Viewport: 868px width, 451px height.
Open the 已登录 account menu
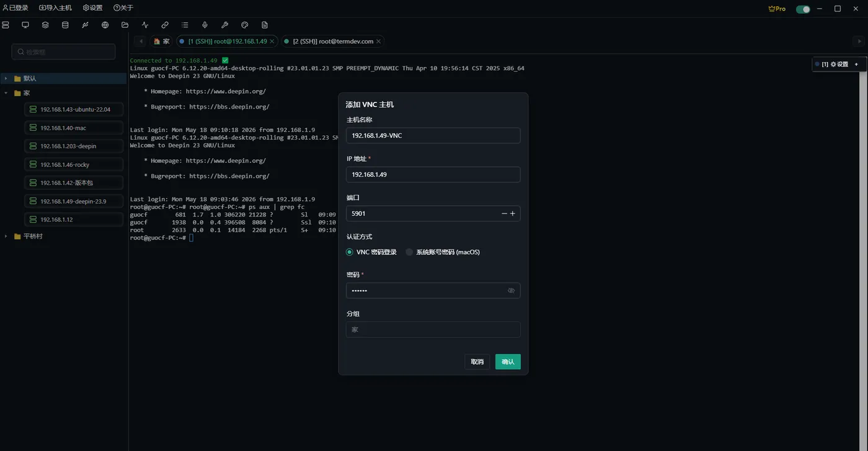[15, 8]
